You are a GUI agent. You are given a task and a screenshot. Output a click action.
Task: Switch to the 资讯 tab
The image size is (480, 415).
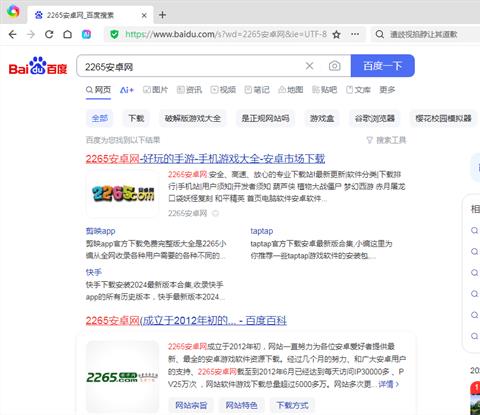coord(189,90)
